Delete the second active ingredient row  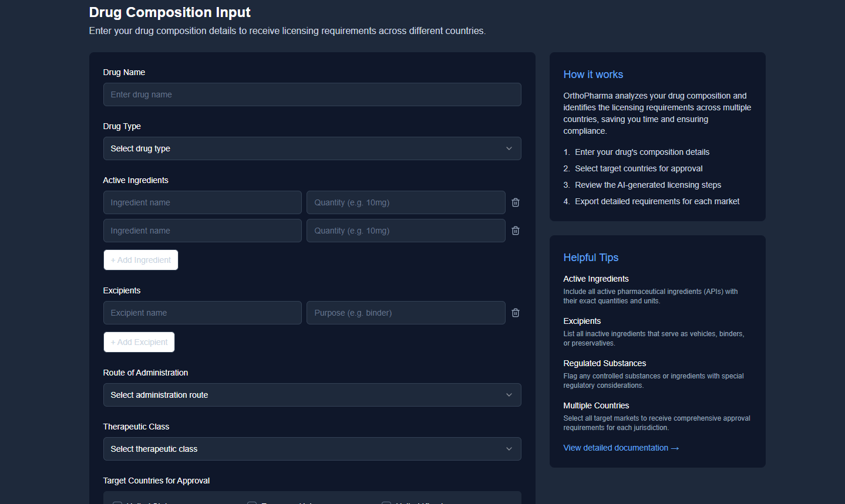(x=515, y=231)
